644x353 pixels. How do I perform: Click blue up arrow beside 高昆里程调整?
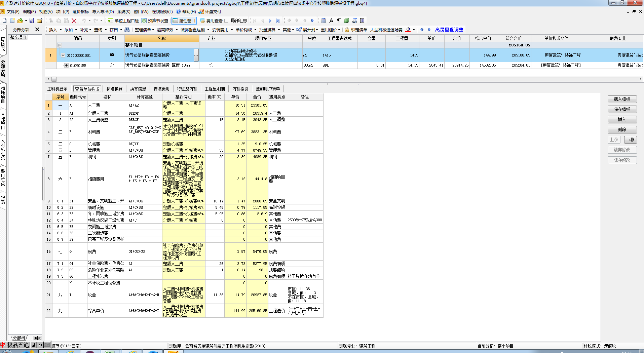[x=422, y=30]
